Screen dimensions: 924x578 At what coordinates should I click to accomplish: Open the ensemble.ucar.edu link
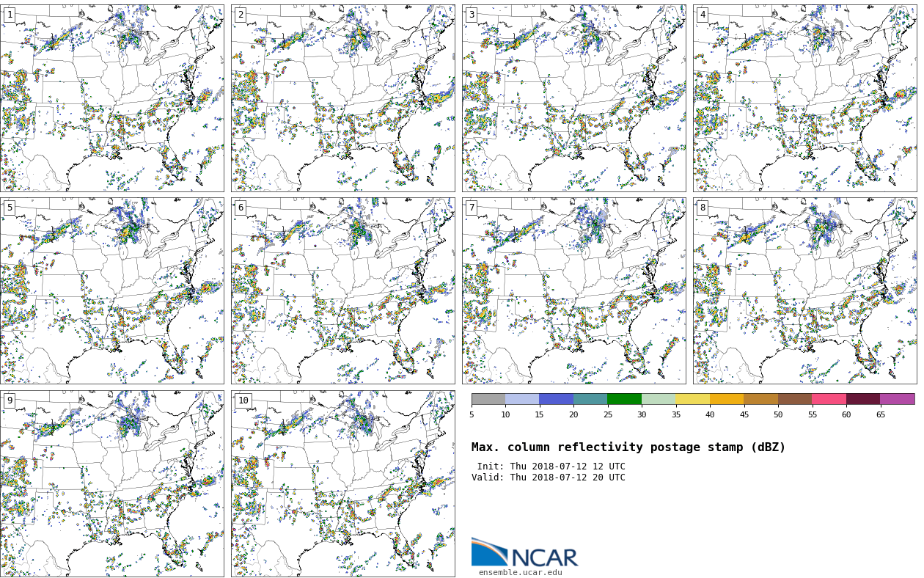click(x=520, y=573)
